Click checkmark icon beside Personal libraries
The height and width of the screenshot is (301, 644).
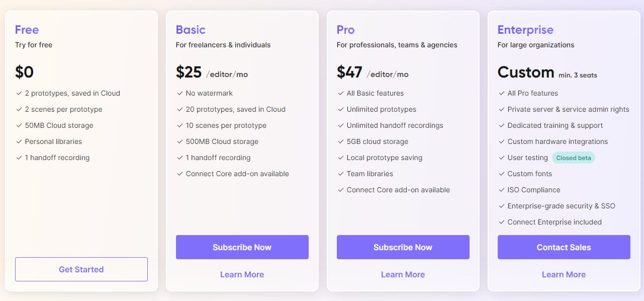[19, 141]
